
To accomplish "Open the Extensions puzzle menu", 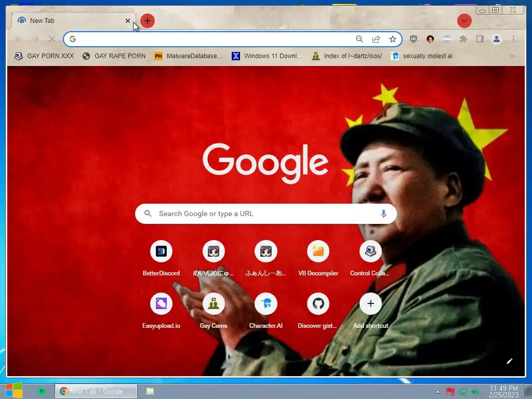I will pos(463,39).
